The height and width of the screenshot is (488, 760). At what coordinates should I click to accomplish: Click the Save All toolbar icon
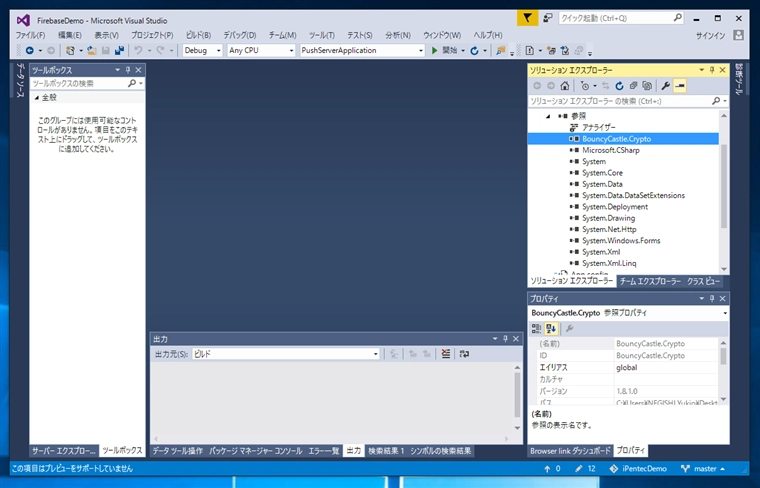click(x=119, y=50)
